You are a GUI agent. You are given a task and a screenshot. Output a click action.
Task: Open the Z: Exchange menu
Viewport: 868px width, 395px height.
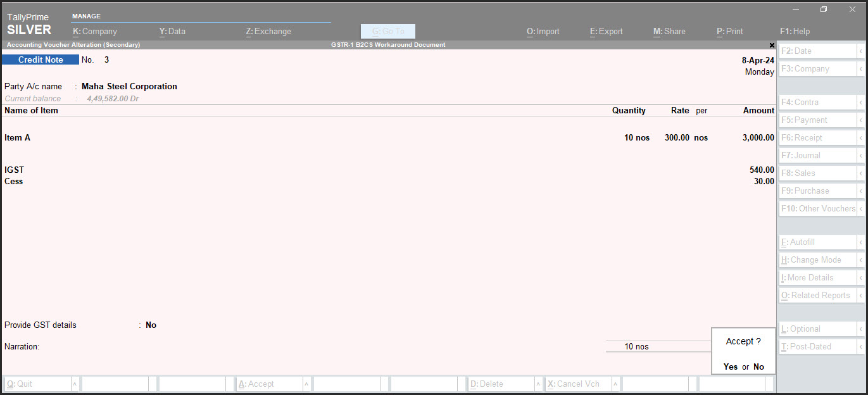pos(268,31)
